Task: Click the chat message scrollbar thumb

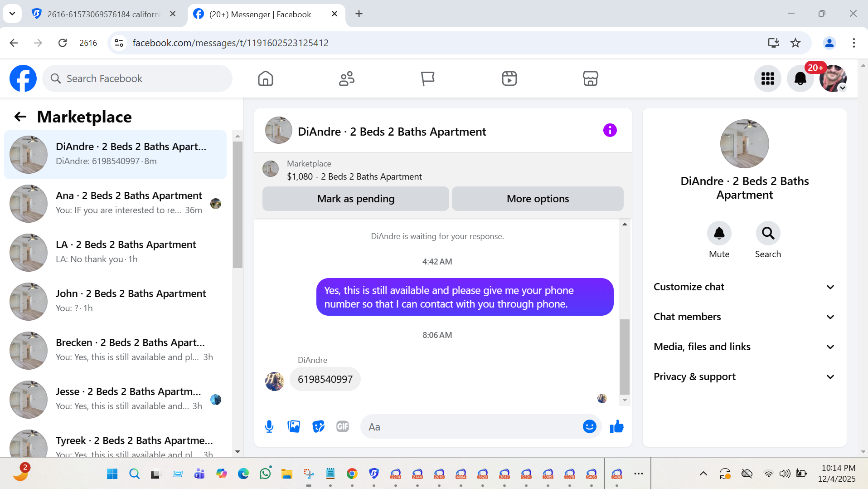Action: pos(625,357)
